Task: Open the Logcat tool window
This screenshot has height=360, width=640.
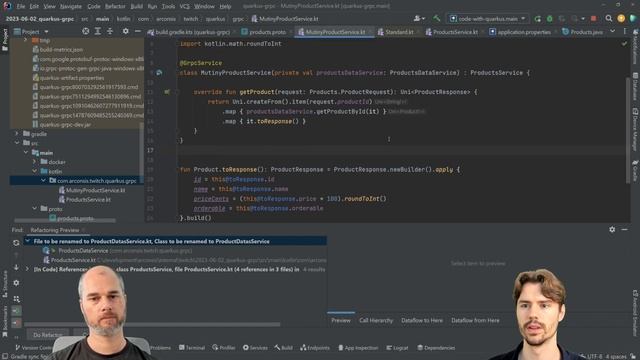Action: click(397, 348)
